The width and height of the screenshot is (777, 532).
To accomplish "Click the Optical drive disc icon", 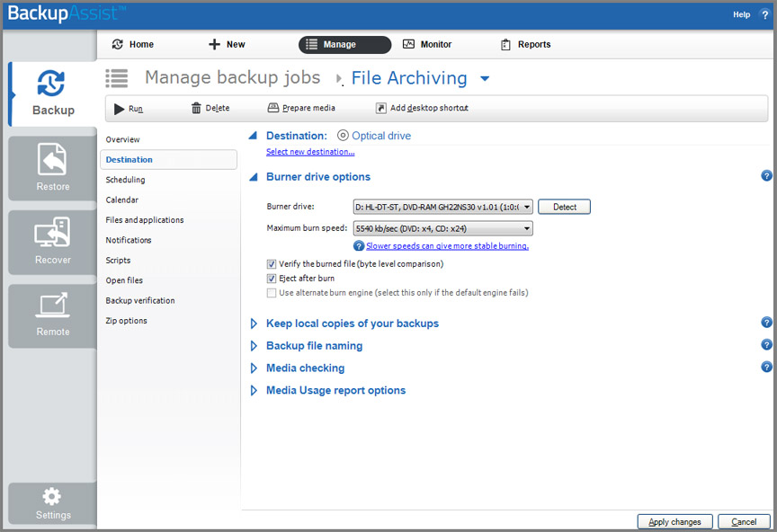I will pyautogui.click(x=343, y=135).
